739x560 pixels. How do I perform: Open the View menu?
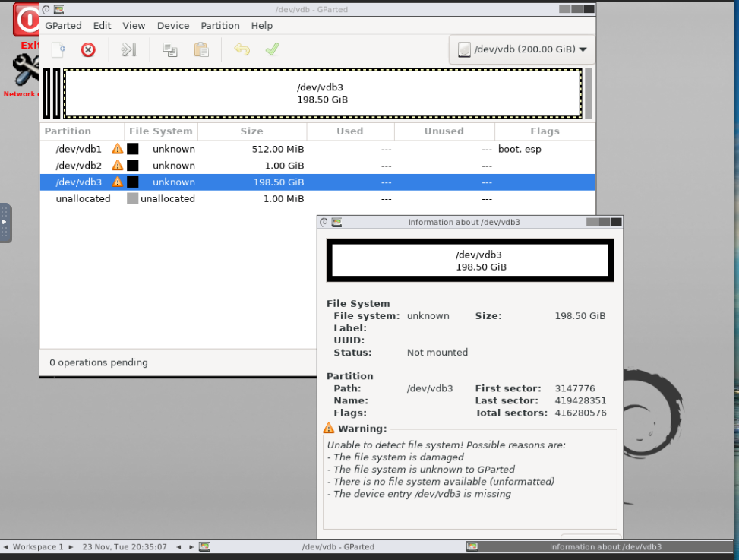(x=134, y=26)
